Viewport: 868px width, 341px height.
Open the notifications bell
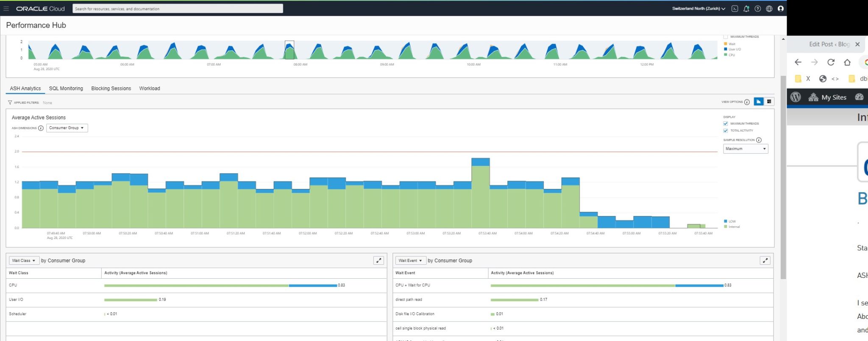pyautogui.click(x=746, y=8)
